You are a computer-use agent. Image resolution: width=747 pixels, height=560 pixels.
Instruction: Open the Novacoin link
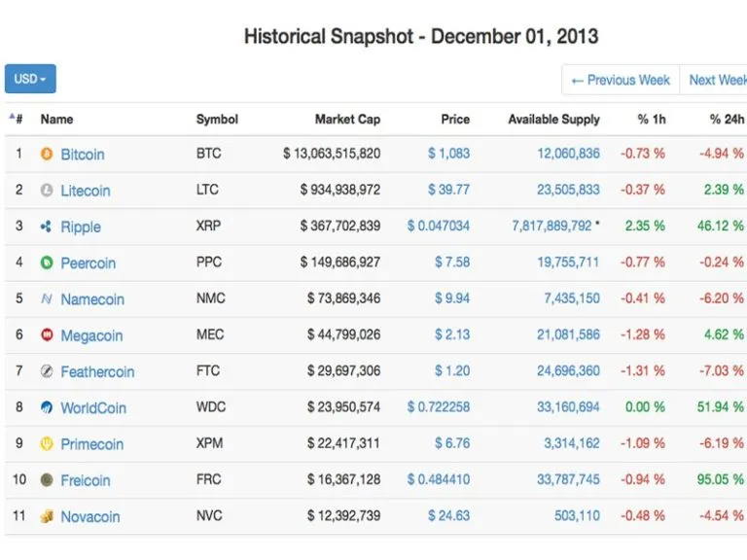point(90,516)
